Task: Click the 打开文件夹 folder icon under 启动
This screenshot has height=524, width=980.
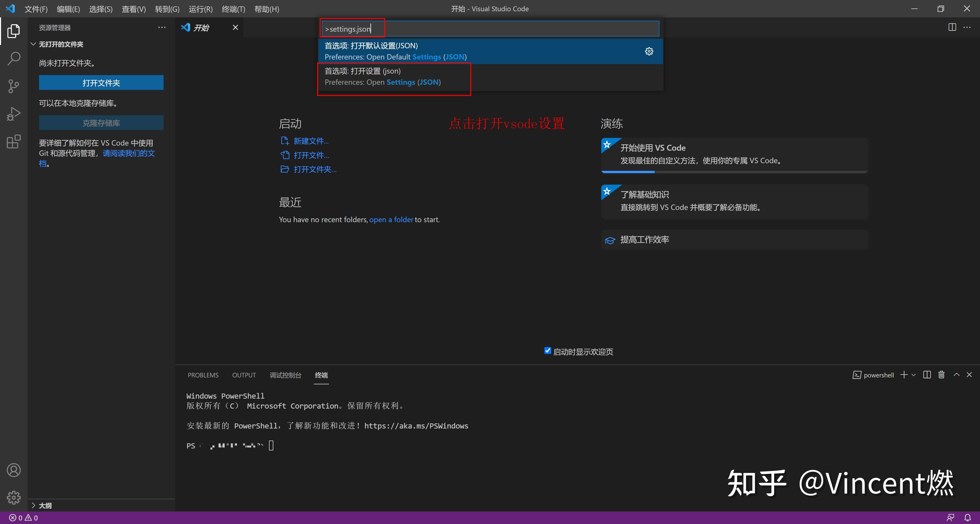Action: (285, 169)
